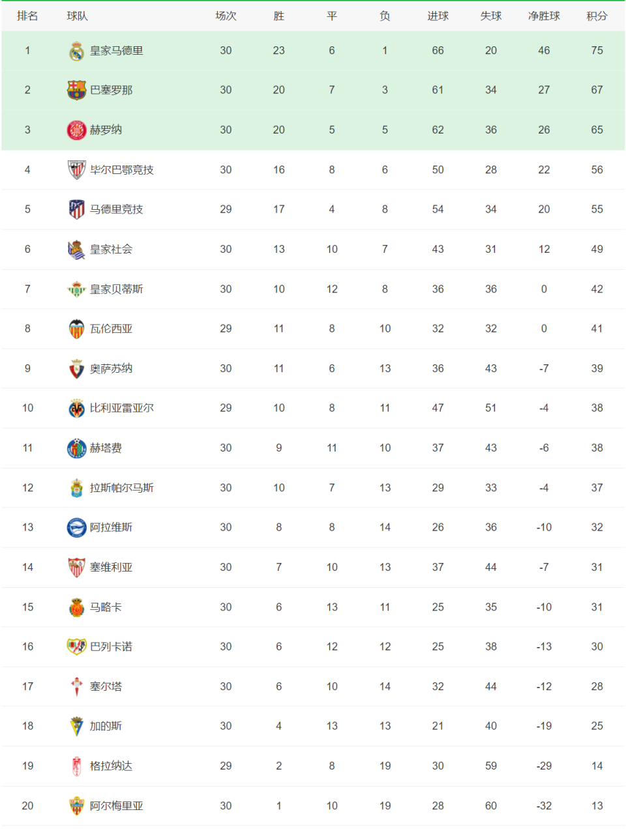Image resolution: width=626 pixels, height=840 pixels.
Task: Click the Getafe blue badge icon
Action: pyautogui.click(x=76, y=448)
